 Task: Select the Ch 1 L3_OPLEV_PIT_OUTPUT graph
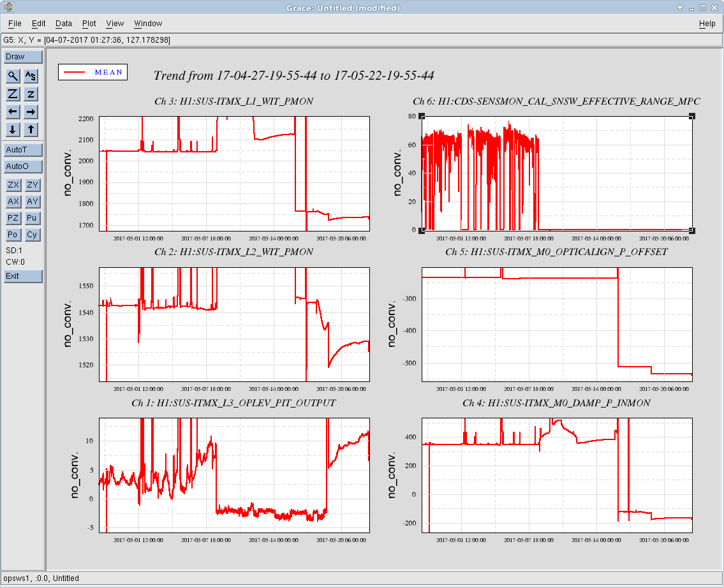[234, 475]
